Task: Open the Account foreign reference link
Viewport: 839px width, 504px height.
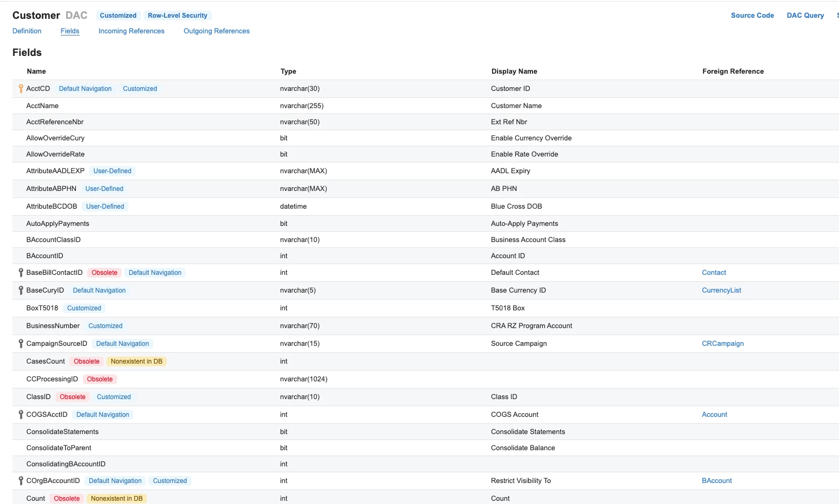Action: pos(714,415)
